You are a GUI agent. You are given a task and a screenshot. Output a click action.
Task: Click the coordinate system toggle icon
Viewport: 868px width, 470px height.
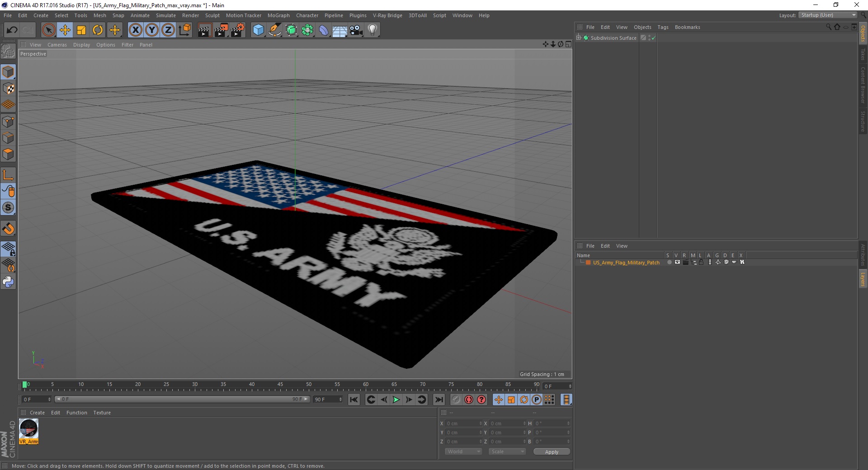(x=185, y=30)
